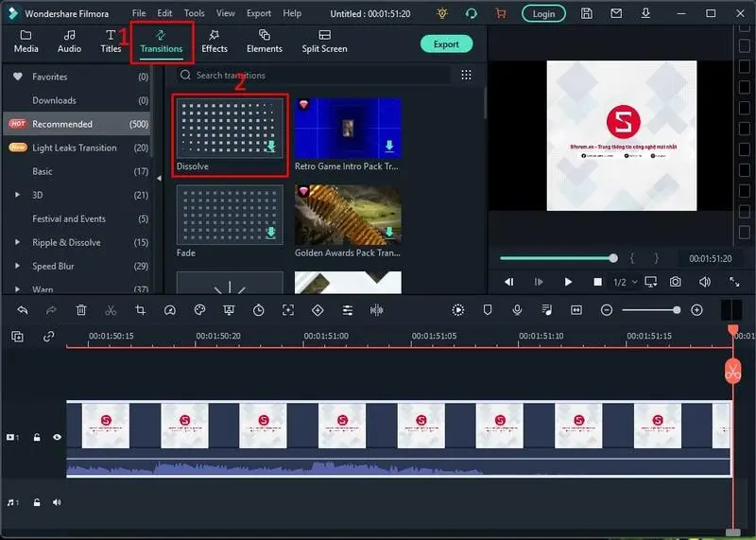Screen dimensions: 756x540
Task: Enter fullscreen preview
Action: coord(734,282)
